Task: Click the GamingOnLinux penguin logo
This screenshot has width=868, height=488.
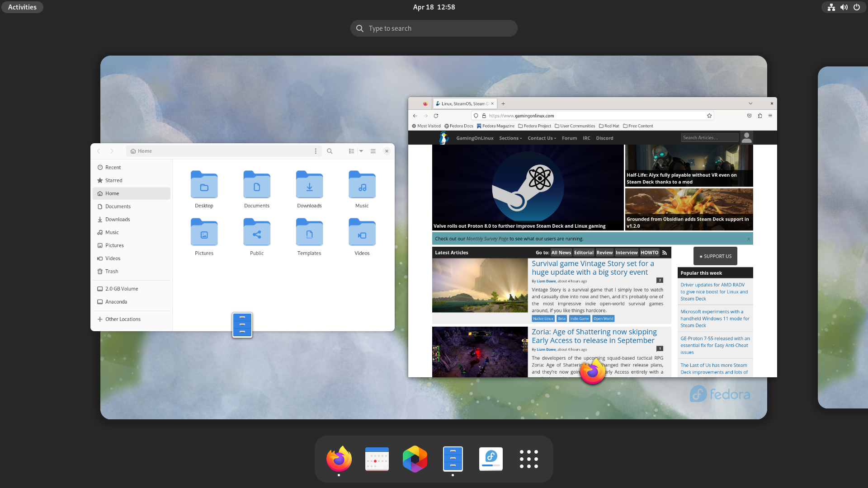Action: click(x=444, y=138)
